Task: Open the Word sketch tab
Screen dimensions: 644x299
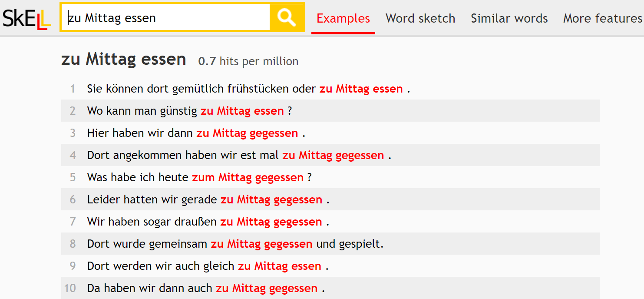Action: click(420, 18)
